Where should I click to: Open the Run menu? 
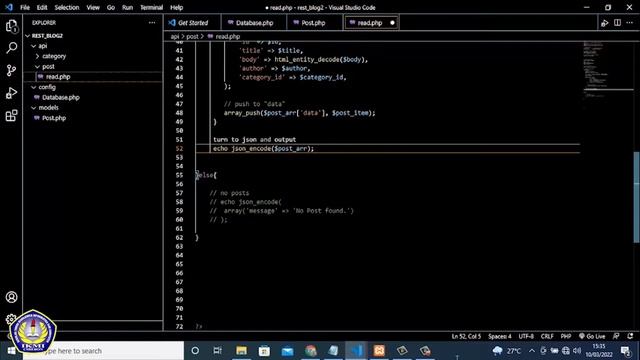click(127, 7)
